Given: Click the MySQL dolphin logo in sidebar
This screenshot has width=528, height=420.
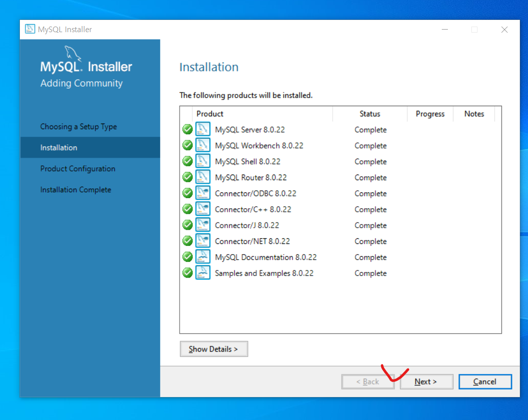Looking at the screenshot, I should [x=73, y=54].
